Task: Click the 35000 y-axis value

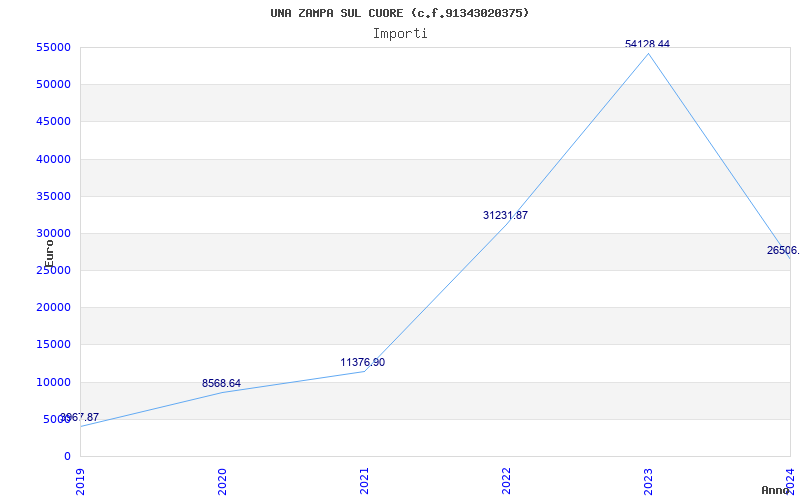Action: [53, 196]
